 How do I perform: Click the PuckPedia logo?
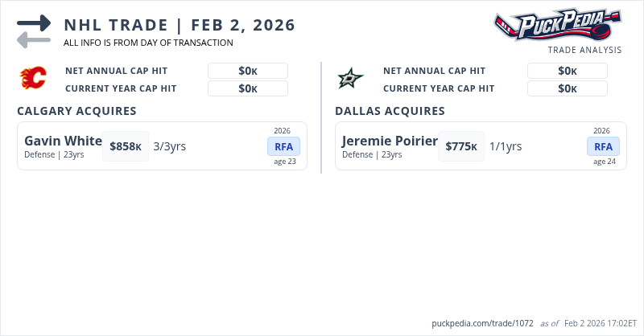(557, 25)
